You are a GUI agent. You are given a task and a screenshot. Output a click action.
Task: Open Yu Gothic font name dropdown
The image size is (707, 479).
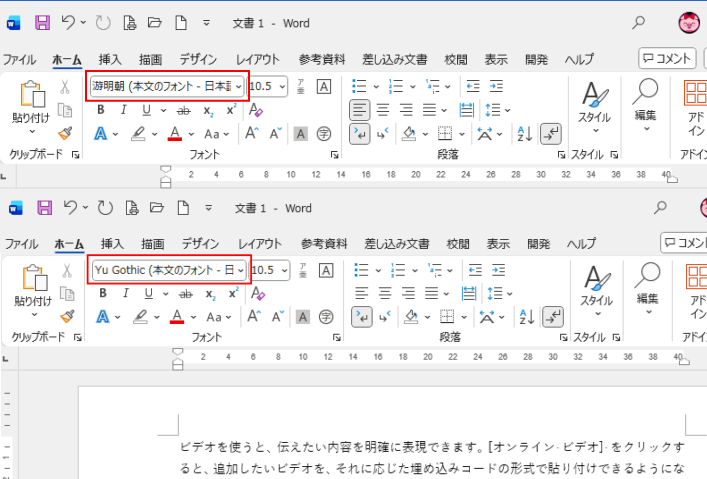click(x=241, y=270)
